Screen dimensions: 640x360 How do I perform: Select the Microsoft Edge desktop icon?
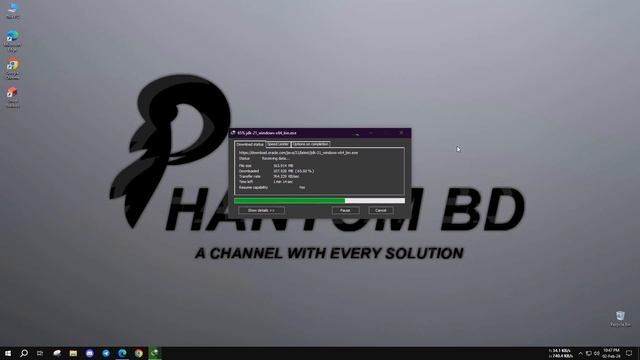(x=13, y=40)
